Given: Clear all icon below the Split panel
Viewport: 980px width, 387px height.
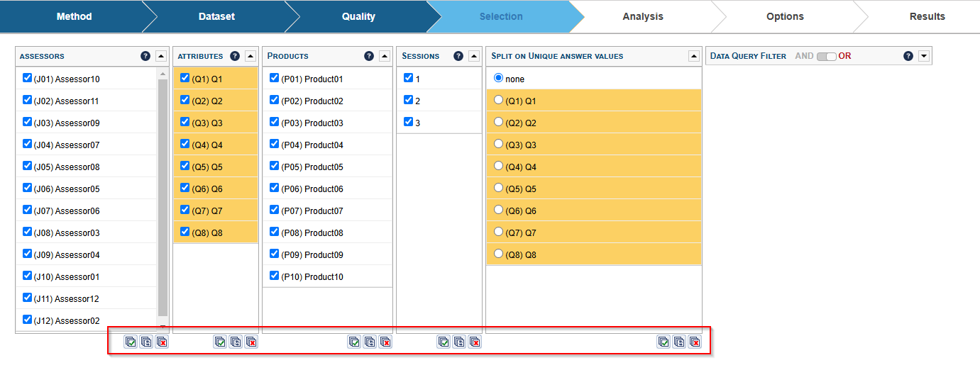Looking at the screenshot, I should click(695, 342).
